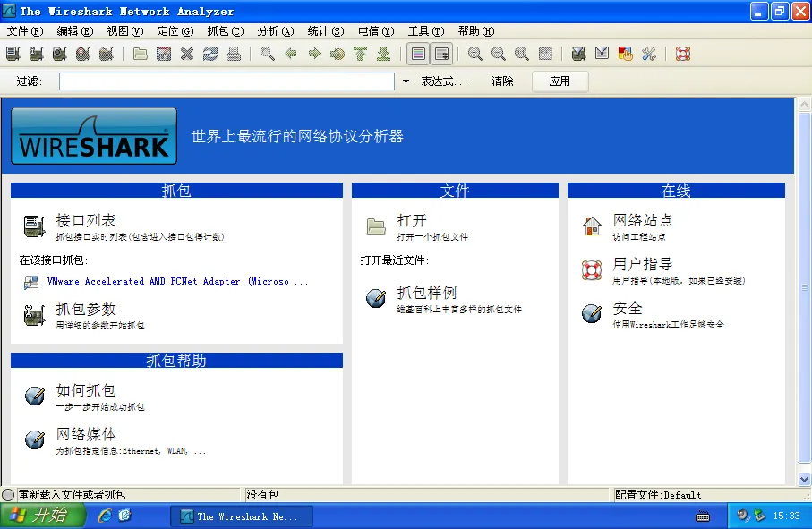Open the display filter editor icon
The height and width of the screenshot is (529, 812).
click(602, 53)
